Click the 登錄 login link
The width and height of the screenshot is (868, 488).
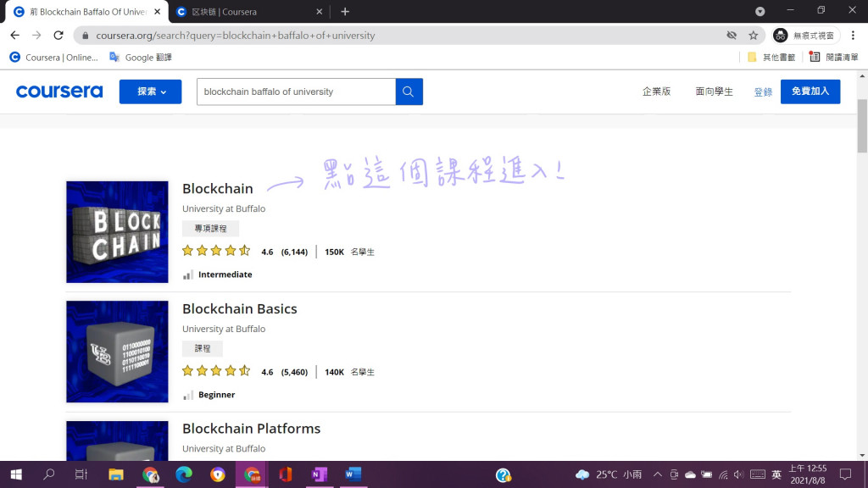coord(763,91)
